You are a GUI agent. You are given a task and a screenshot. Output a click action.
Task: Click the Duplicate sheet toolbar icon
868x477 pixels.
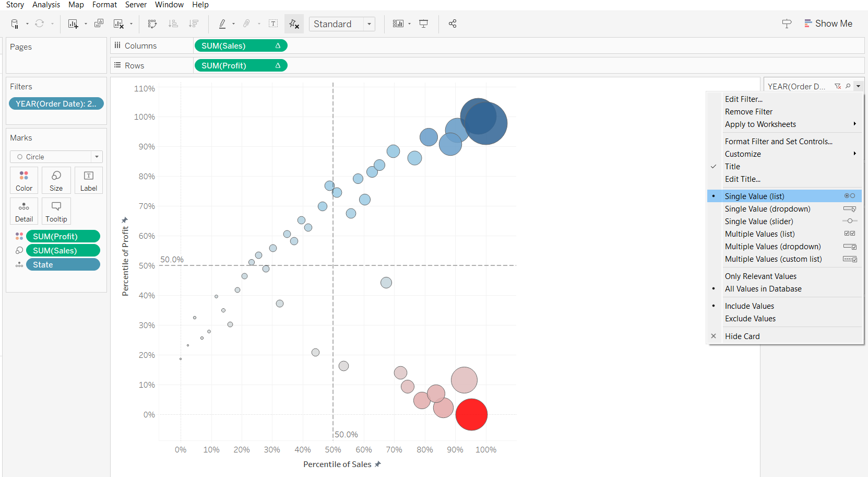(99, 24)
